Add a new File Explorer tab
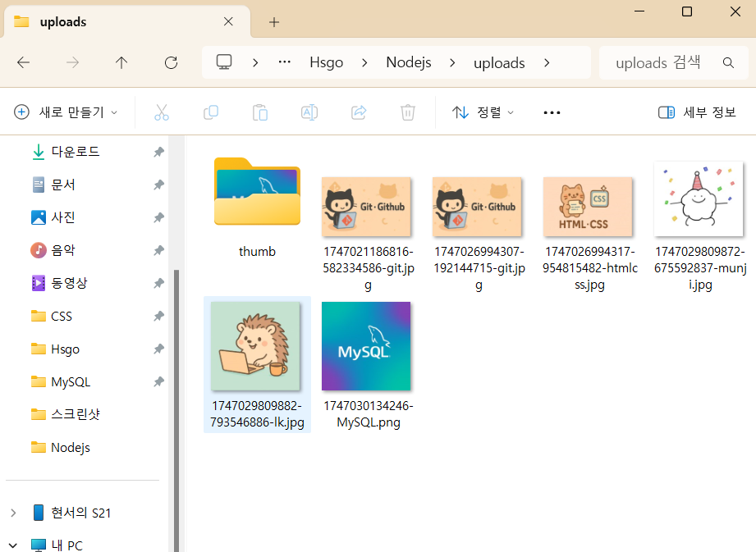Viewport: 756px width, 552px height. 274,22
